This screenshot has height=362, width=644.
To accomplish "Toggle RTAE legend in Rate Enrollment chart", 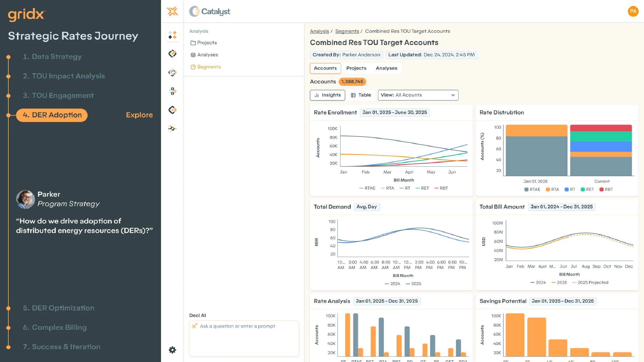I will pos(367,188).
